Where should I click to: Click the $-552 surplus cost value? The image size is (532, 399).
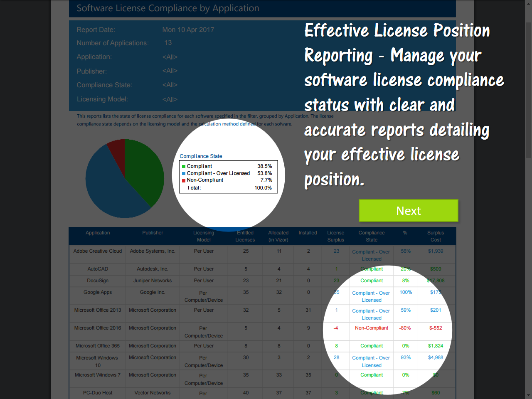436,328
